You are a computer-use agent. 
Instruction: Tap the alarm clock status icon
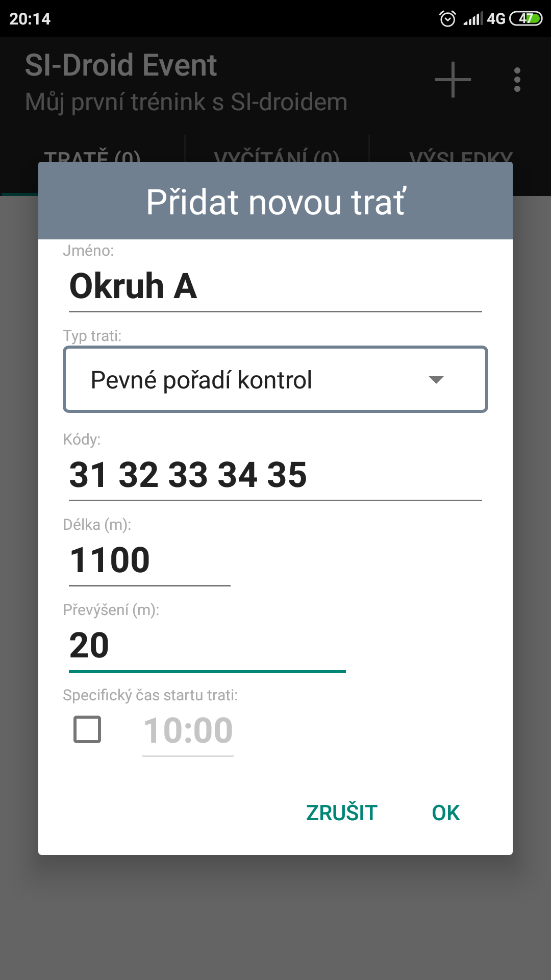(447, 19)
